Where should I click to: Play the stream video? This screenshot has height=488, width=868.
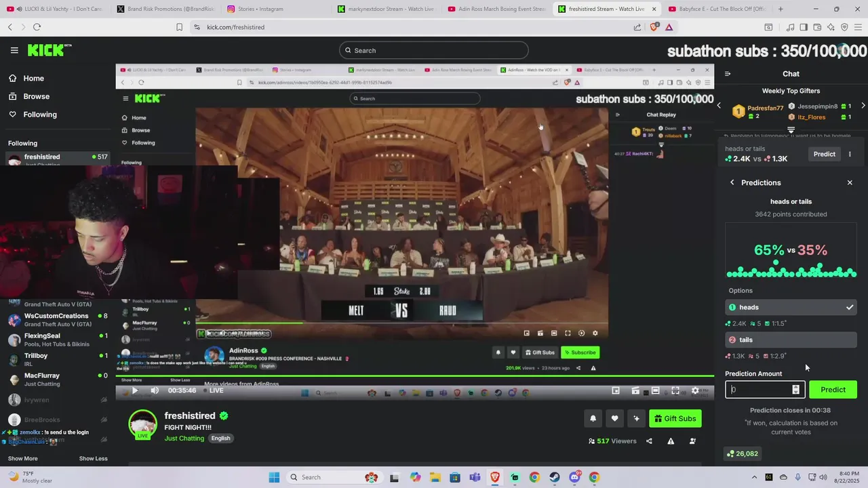tap(134, 390)
